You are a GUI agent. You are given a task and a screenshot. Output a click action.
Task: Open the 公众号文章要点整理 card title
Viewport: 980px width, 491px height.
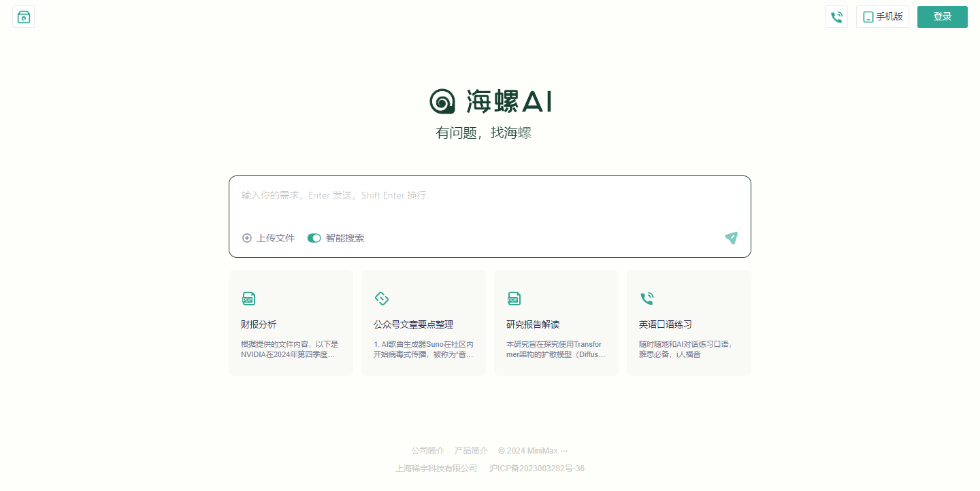(413, 324)
